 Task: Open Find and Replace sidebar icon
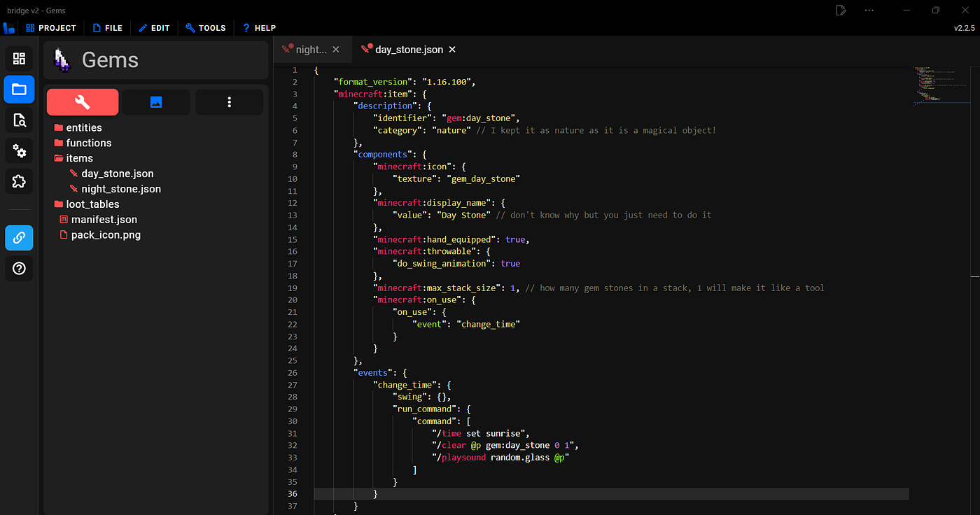tap(19, 120)
